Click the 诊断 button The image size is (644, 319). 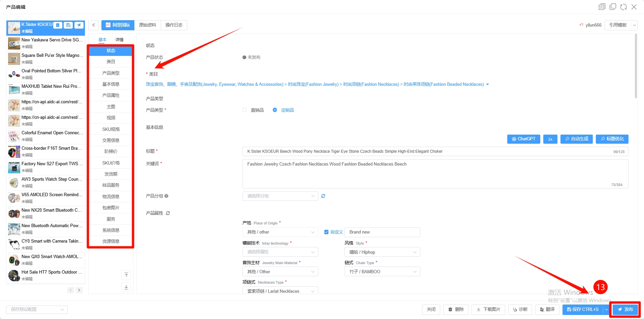pyautogui.click(x=520, y=309)
